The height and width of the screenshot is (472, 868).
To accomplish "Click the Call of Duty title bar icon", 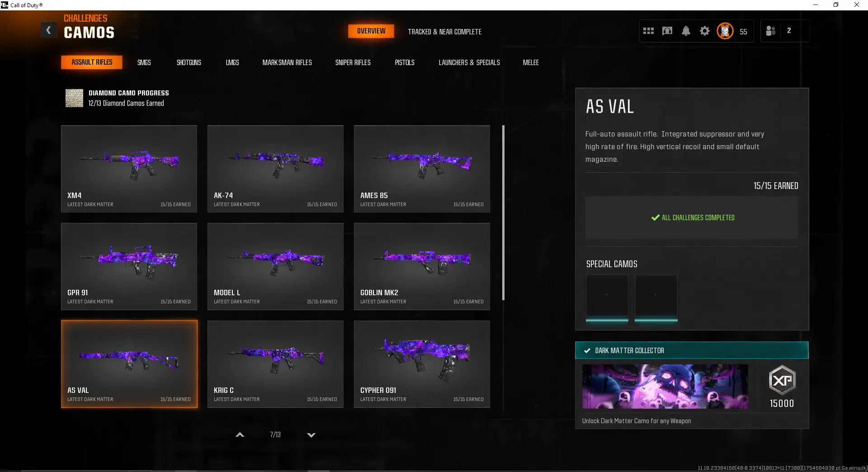I will (5, 5).
